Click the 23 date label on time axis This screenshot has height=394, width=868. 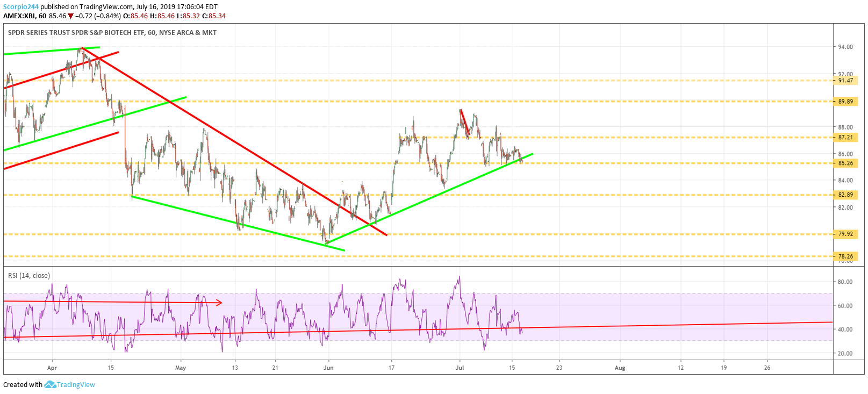tap(559, 368)
